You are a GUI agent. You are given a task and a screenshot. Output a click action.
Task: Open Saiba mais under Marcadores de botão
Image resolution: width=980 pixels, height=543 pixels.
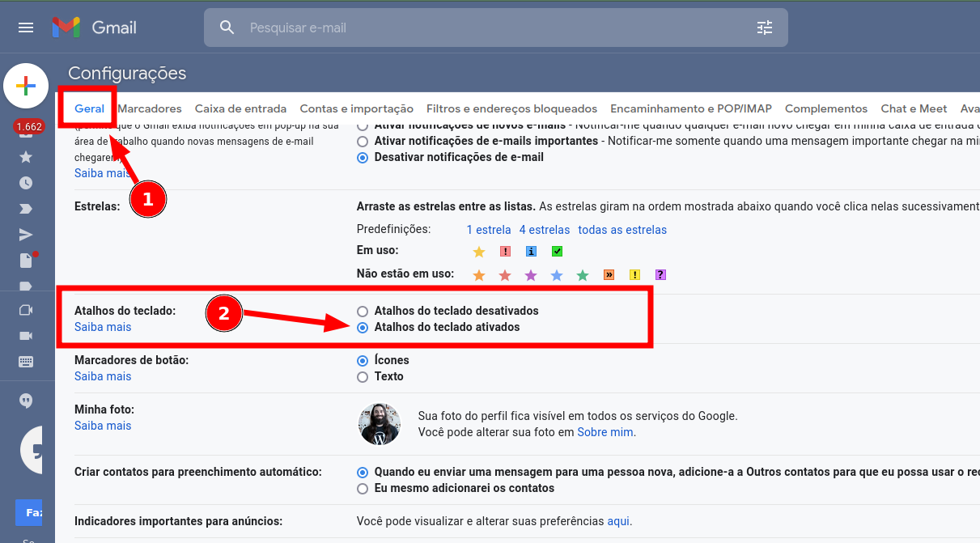(103, 376)
